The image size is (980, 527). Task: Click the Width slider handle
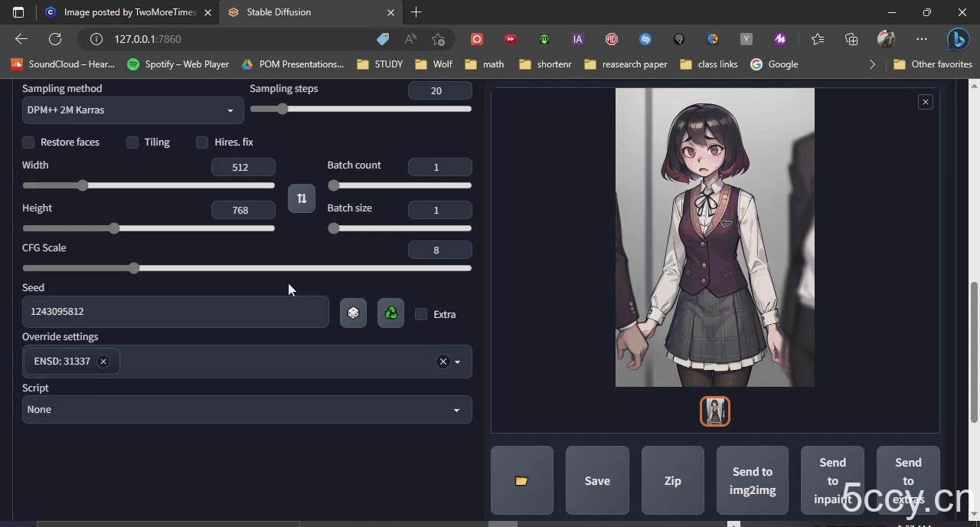(x=83, y=185)
